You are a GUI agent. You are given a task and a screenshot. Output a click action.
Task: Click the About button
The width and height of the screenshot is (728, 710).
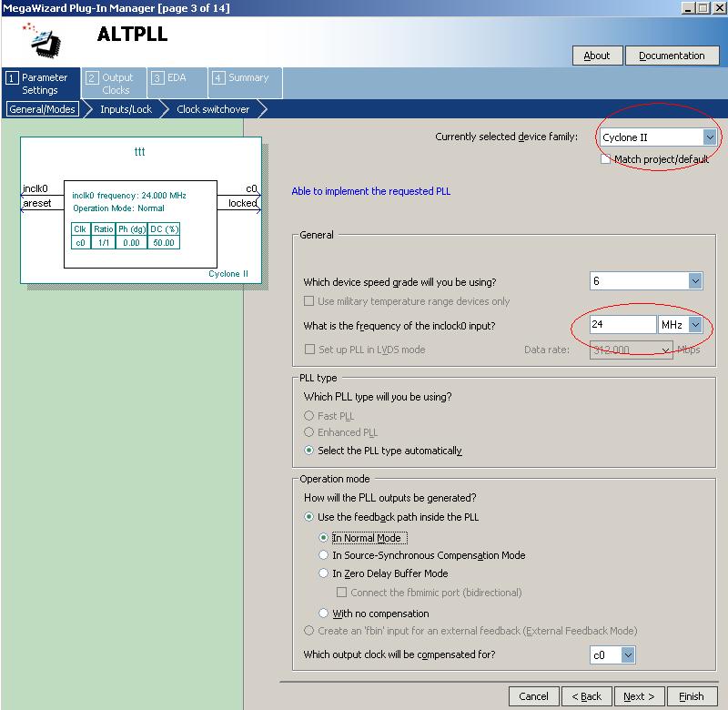(597, 56)
